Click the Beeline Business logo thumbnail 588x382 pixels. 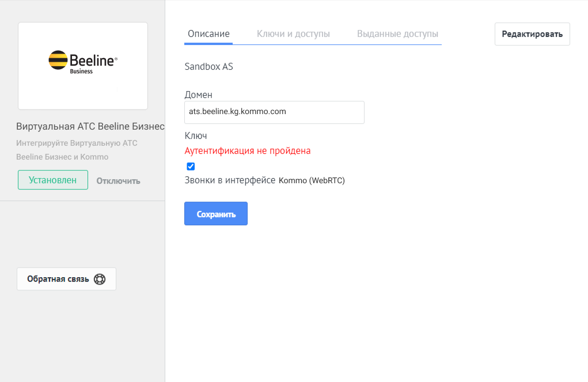(83, 66)
